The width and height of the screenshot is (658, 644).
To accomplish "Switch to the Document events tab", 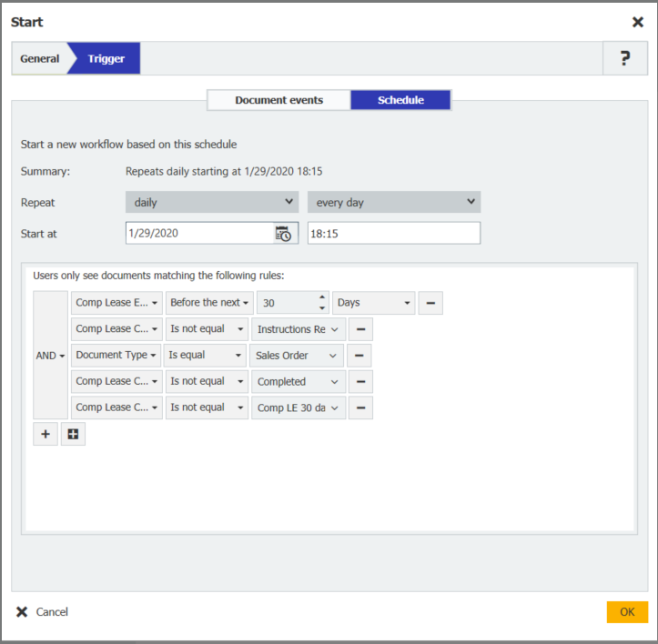I will pos(278,100).
